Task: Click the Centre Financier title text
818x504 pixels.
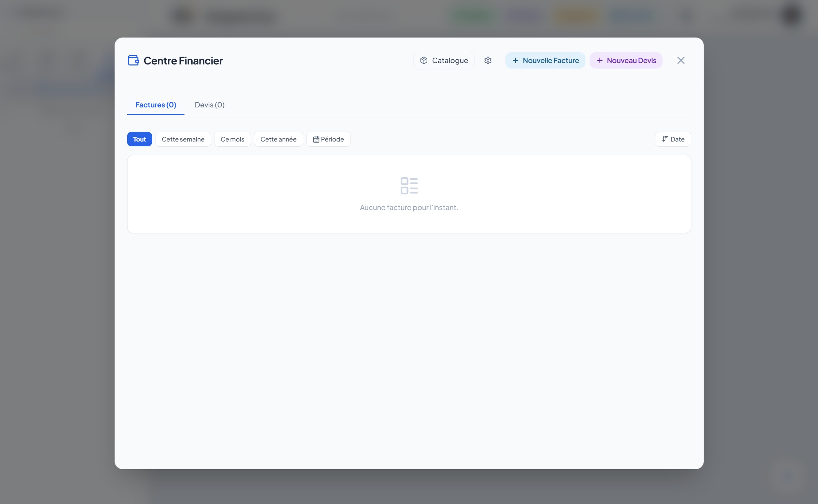Action: (x=183, y=61)
